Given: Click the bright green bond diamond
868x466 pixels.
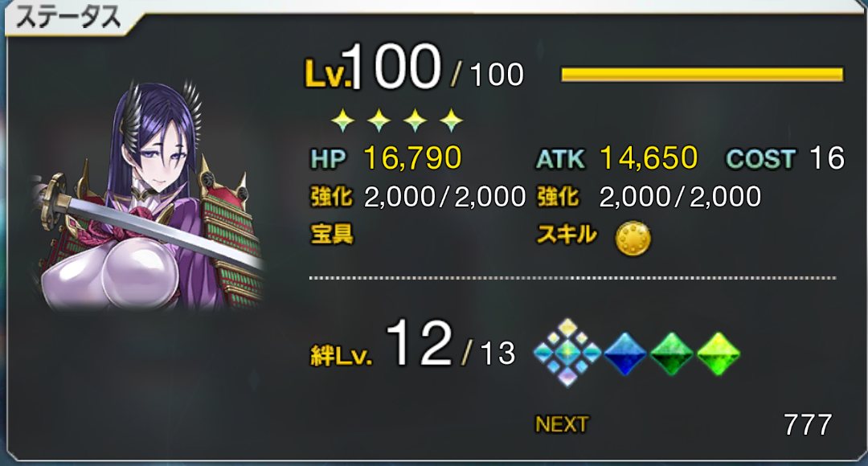Looking at the screenshot, I should coord(718,354).
